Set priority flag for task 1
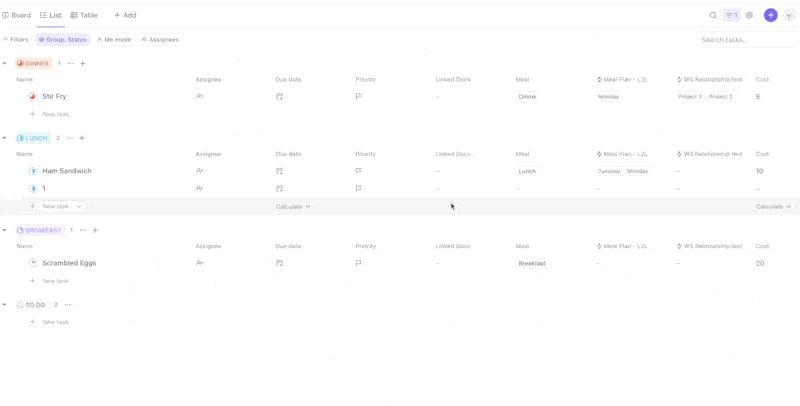Image resolution: width=800 pixels, height=406 pixels. pyautogui.click(x=359, y=189)
